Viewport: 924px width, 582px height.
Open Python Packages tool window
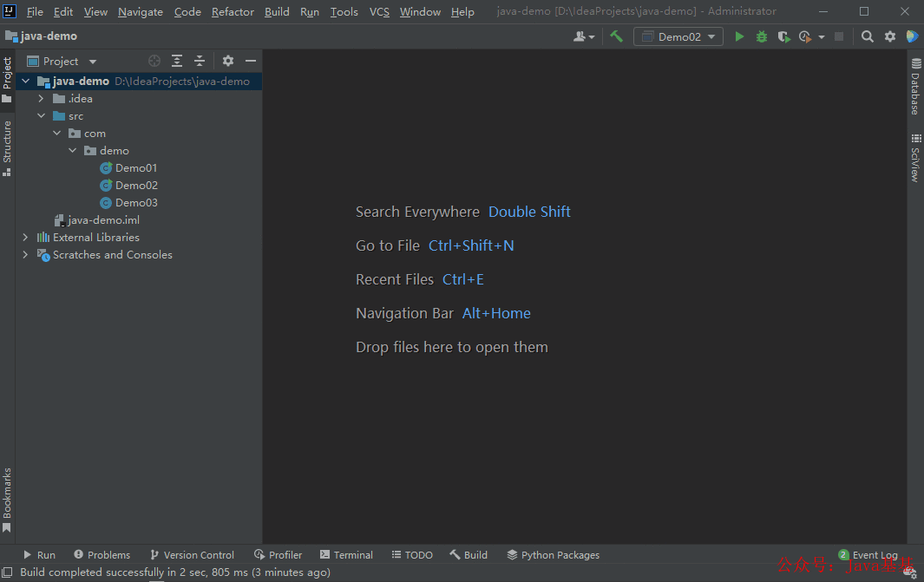[x=554, y=555]
